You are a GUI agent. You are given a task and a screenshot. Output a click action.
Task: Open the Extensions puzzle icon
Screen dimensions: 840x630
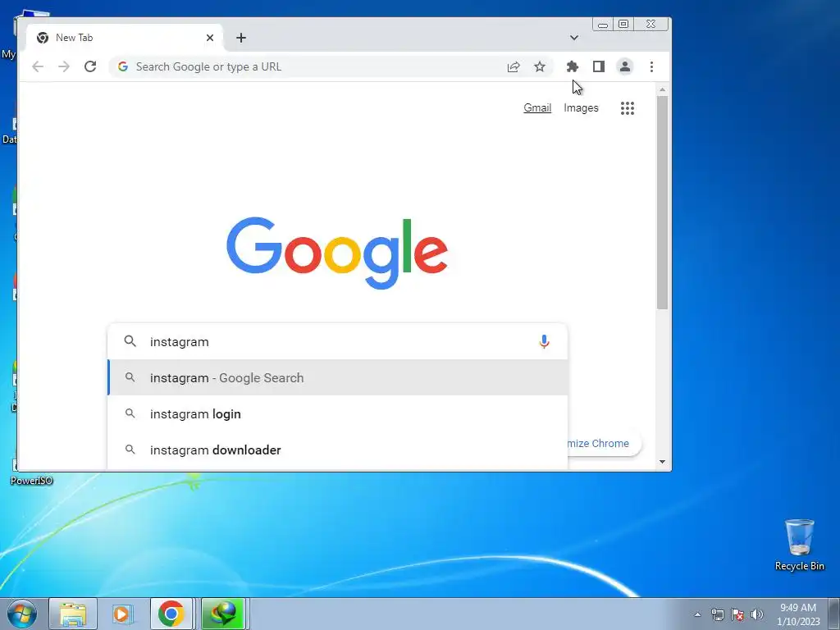click(572, 66)
